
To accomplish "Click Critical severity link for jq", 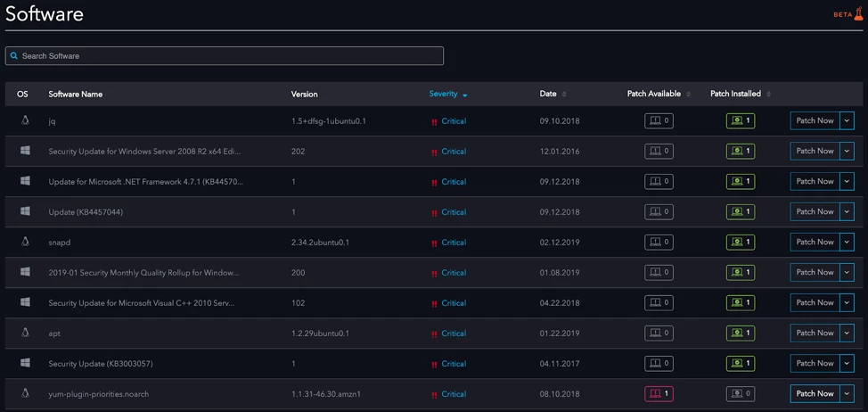I will (x=454, y=121).
